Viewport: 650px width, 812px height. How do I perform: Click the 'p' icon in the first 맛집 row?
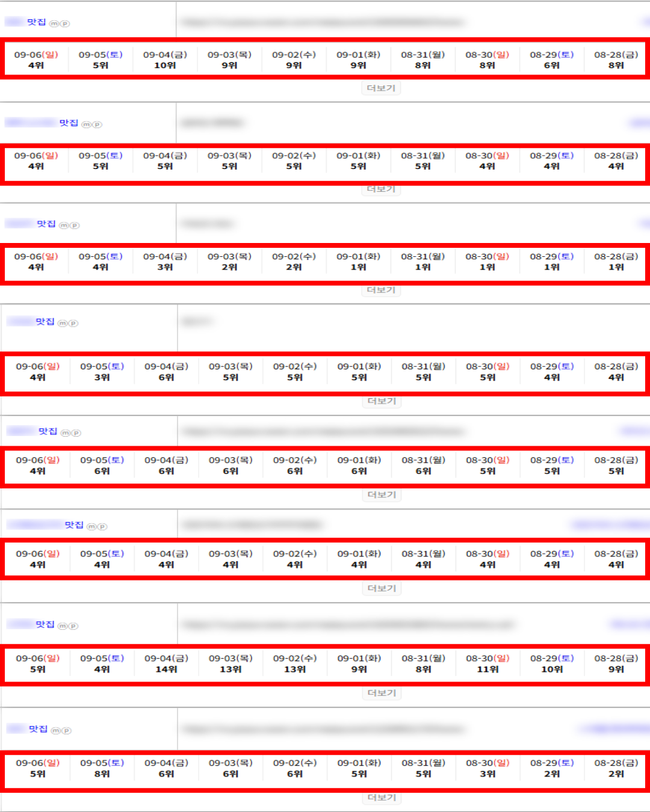click(65, 23)
